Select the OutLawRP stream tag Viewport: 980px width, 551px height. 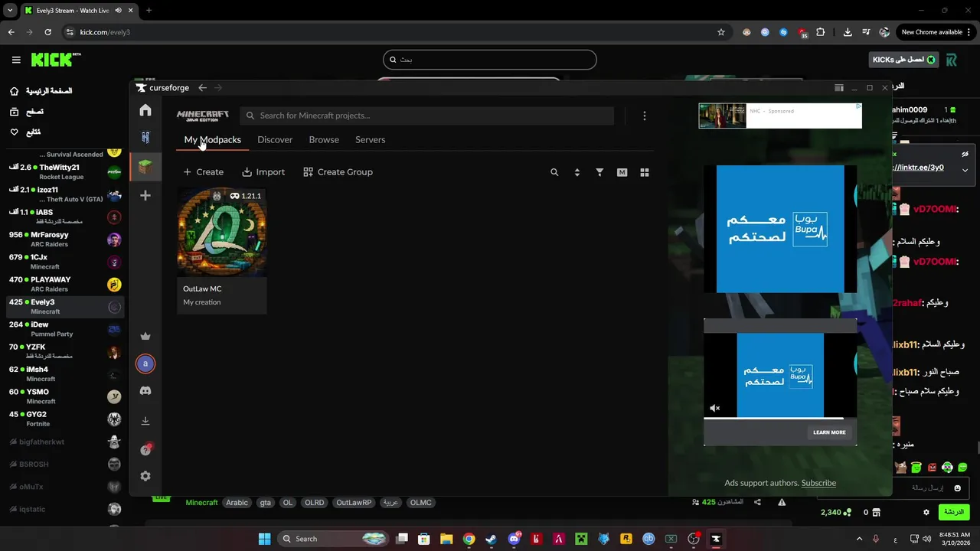point(354,503)
